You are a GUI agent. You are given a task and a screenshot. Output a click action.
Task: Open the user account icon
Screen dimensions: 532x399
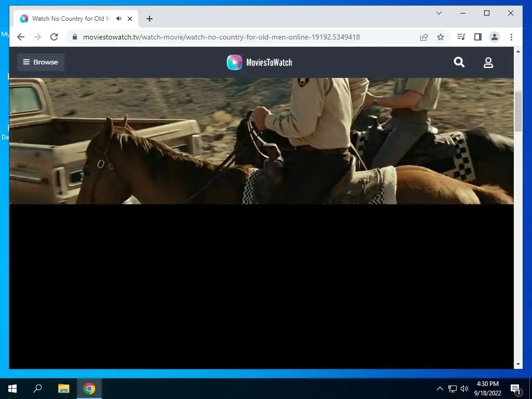[x=488, y=62]
